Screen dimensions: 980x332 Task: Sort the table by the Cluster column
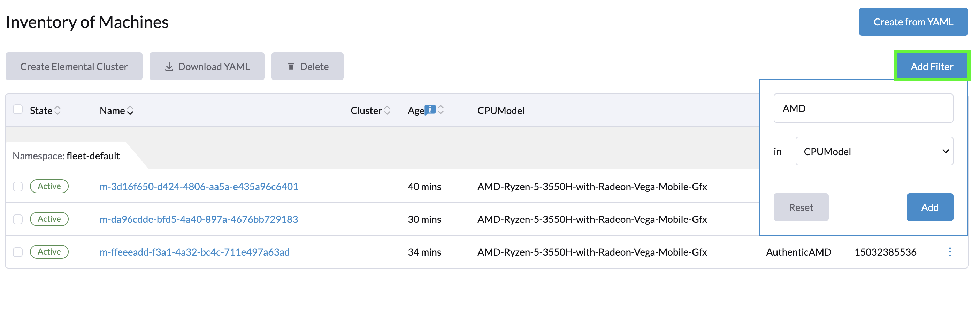pos(387,110)
